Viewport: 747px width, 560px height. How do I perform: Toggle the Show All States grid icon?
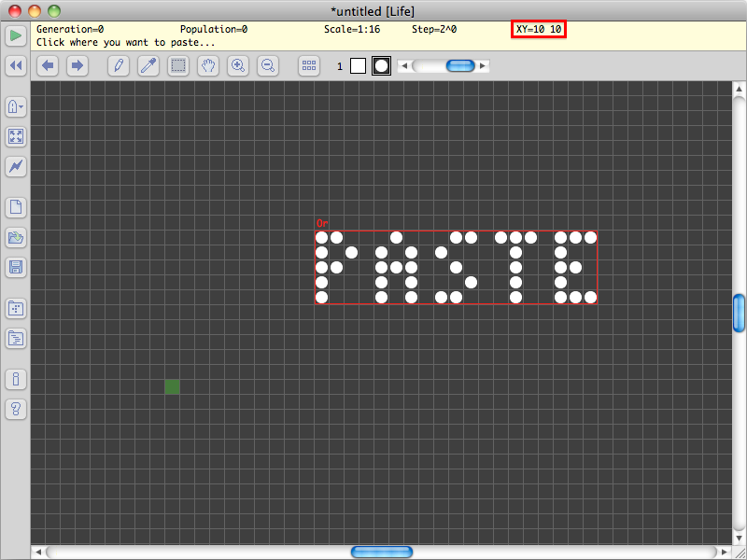(x=309, y=65)
